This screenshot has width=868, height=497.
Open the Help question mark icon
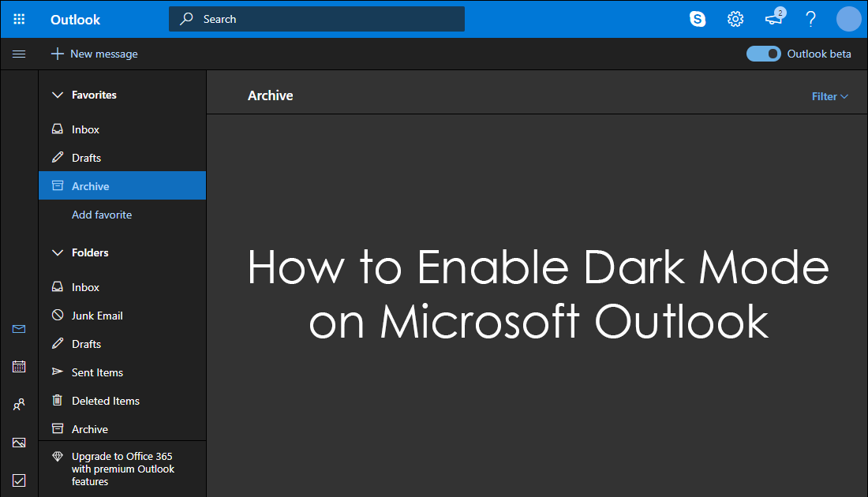click(810, 20)
